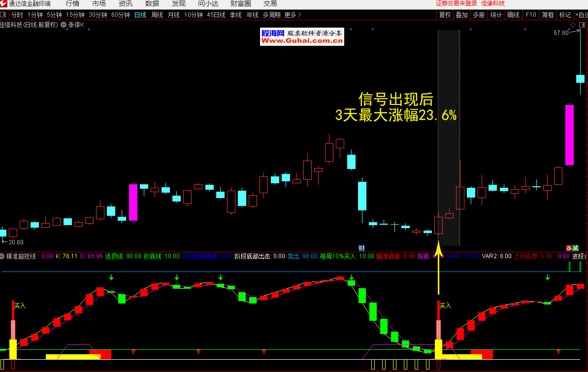
Task: Select the 分时 intraday view
Action: point(17,15)
